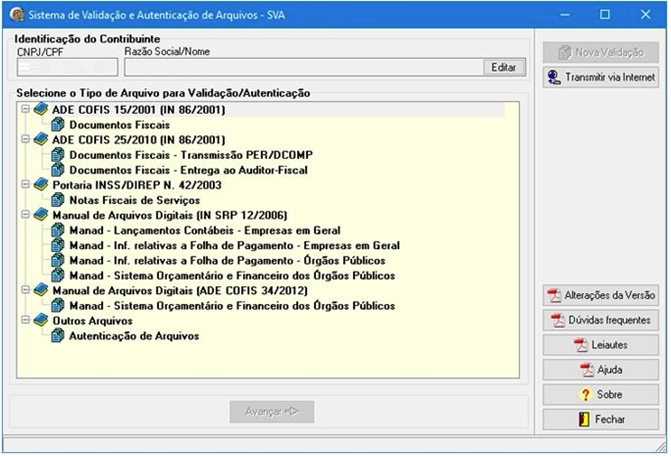This screenshot has width=671, height=457.
Task: Click the Razão Social/Nome field
Action: pyautogui.click(x=304, y=67)
